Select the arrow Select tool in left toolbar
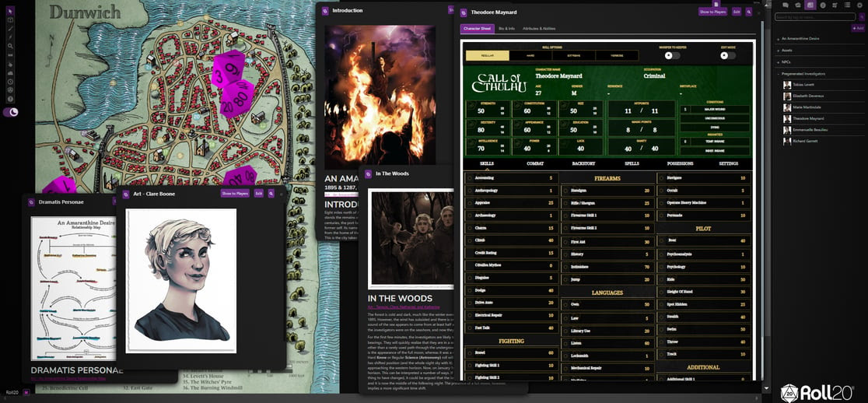The width and height of the screenshot is (868, 403). tap(10, 11)
